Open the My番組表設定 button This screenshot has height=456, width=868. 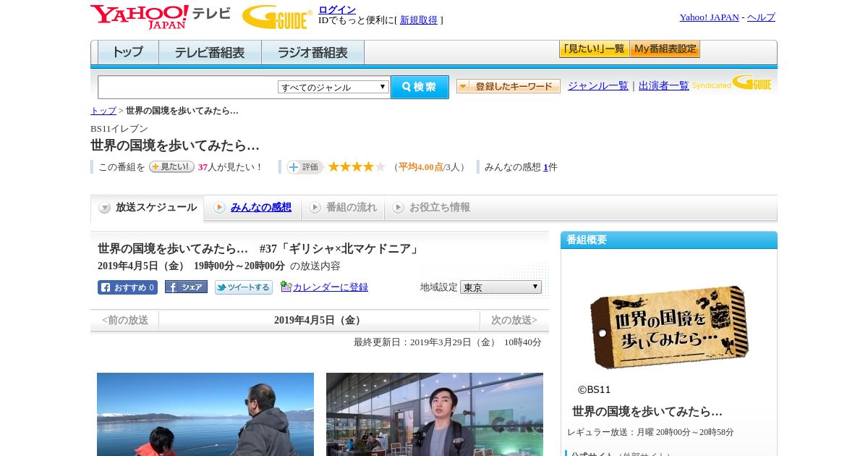coord(665,49)
